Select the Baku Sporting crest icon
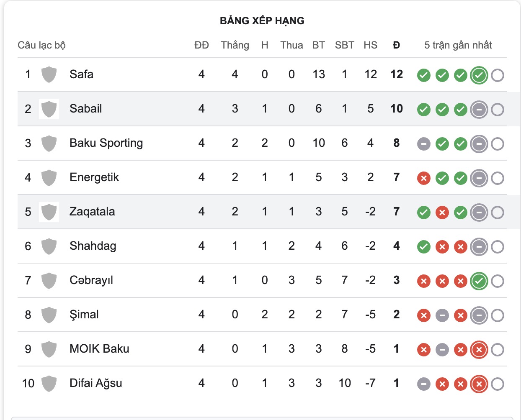Image resolution: width=521 pixels, height=420 pixels. pyautogui.click(x=49, y=143)
